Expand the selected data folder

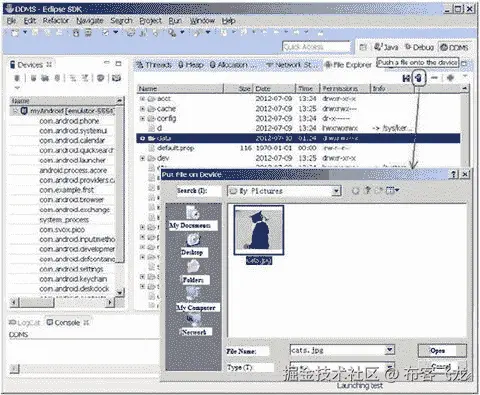pos(142,138)
